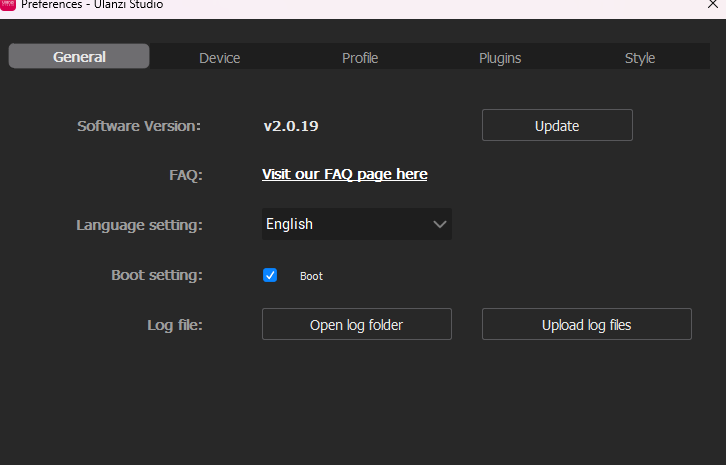This screenshot has height=465, width=726.
Task: Click the language dropdown chevron arrow
Action: click(x=439, y=225)
